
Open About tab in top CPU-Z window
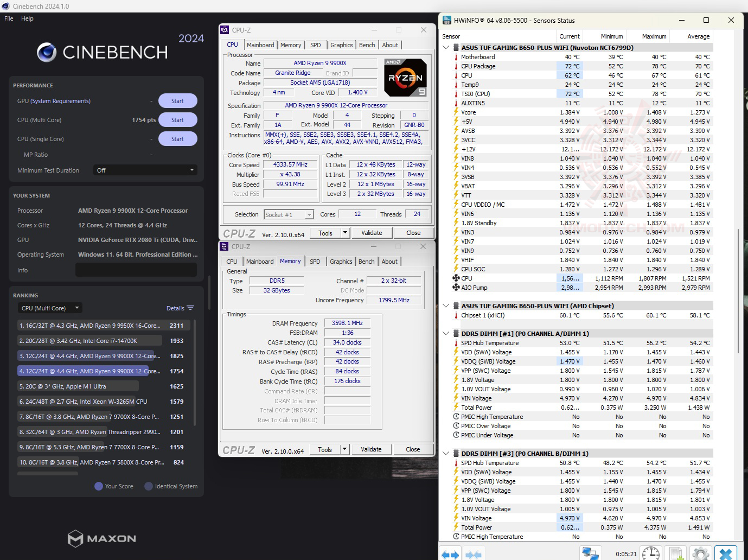[390, 45]
